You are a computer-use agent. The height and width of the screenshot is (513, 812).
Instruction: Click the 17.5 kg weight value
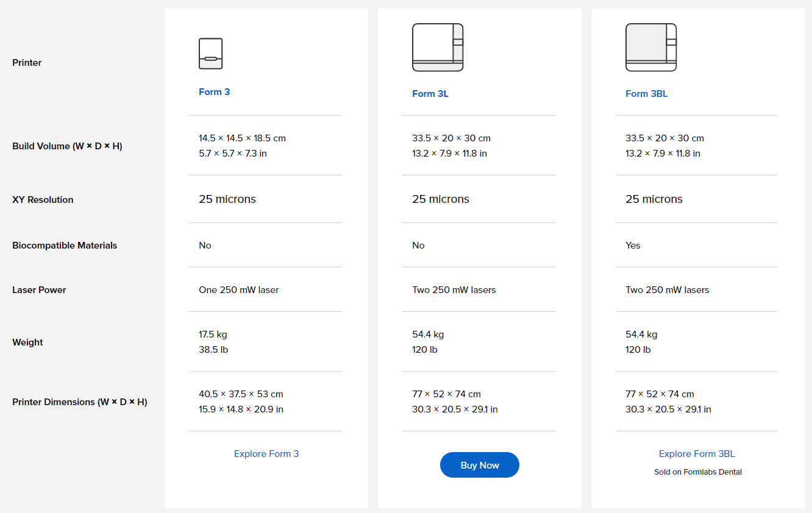213,334
